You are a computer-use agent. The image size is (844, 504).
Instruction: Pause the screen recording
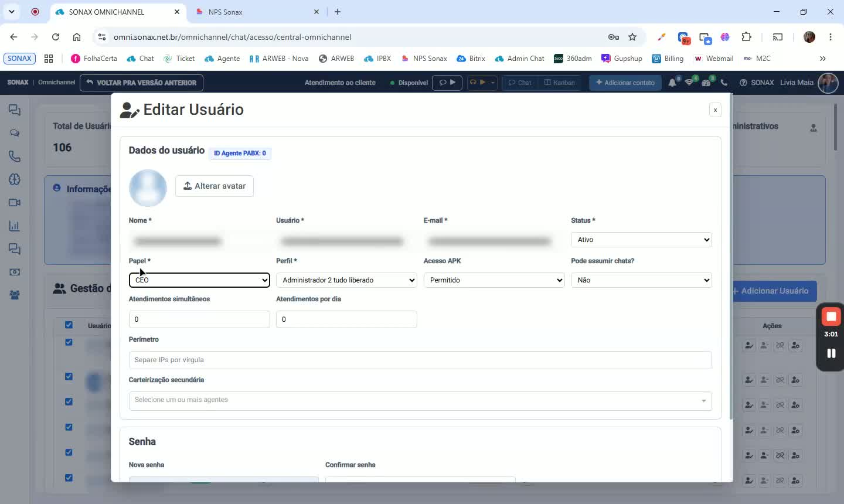pos(831,353)
